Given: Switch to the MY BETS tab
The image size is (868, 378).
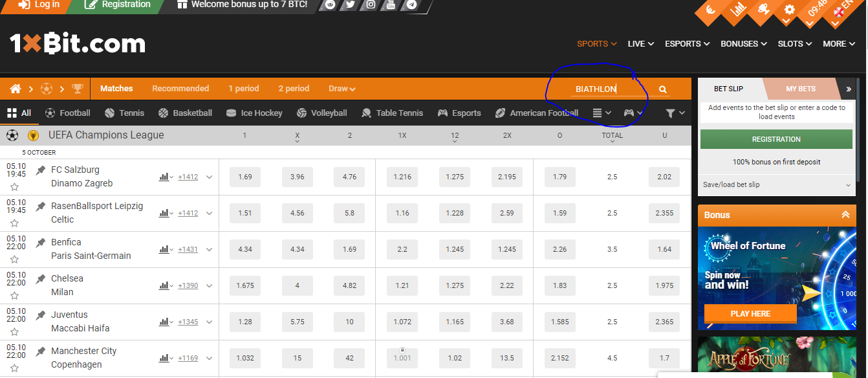Looking at the screenshot, I should (x=802, y=89).
